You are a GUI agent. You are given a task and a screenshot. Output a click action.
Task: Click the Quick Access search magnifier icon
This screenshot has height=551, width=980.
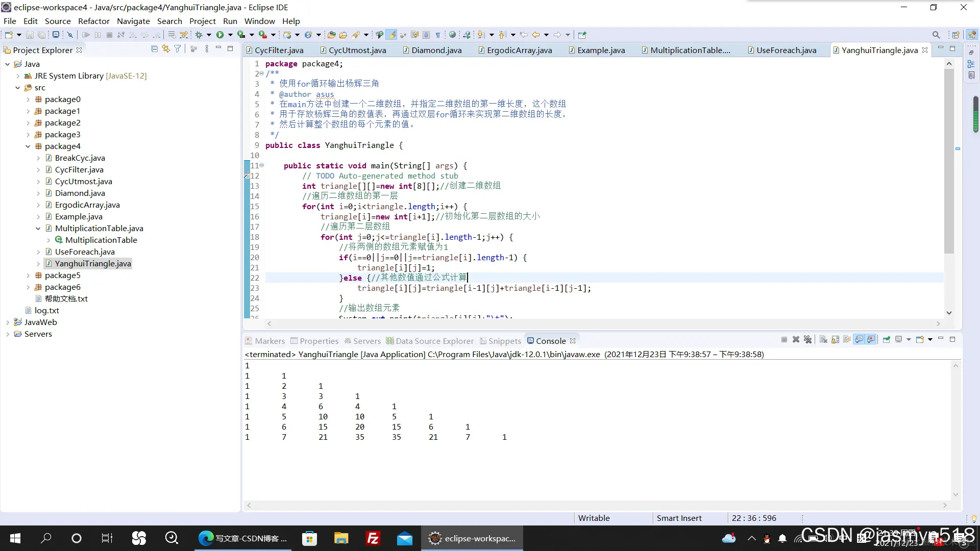pos(936,35)
